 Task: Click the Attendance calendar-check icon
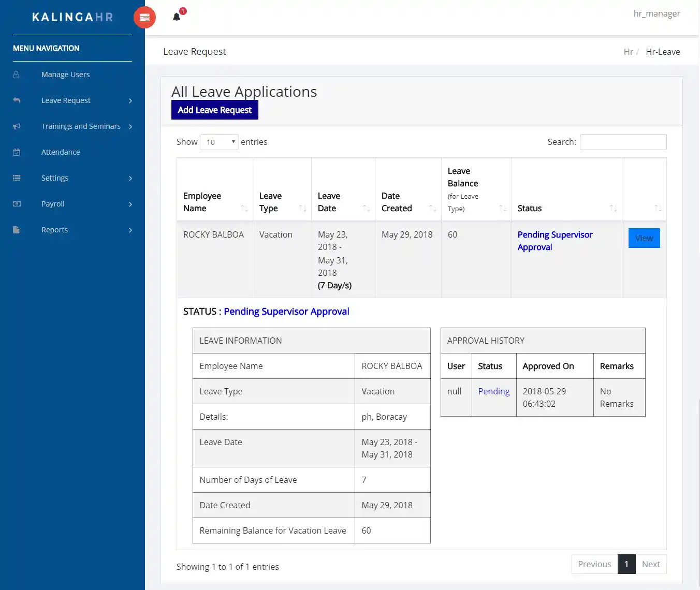pyautogui.click(x=17, y=152)
